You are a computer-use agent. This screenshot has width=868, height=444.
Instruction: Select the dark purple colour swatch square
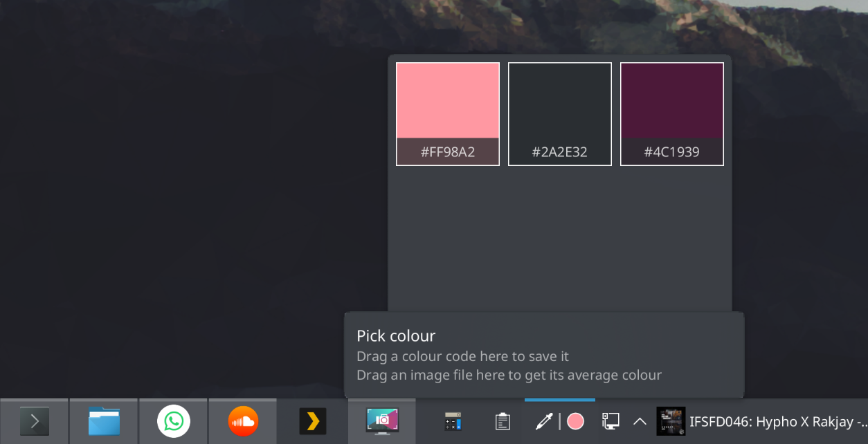pyautogui.click(x=672, y=101)
